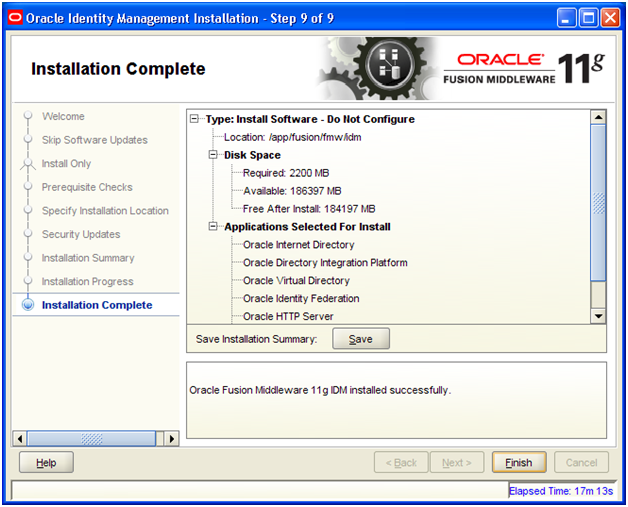Click the summary tree scroll up arrow

coord(598,117)
